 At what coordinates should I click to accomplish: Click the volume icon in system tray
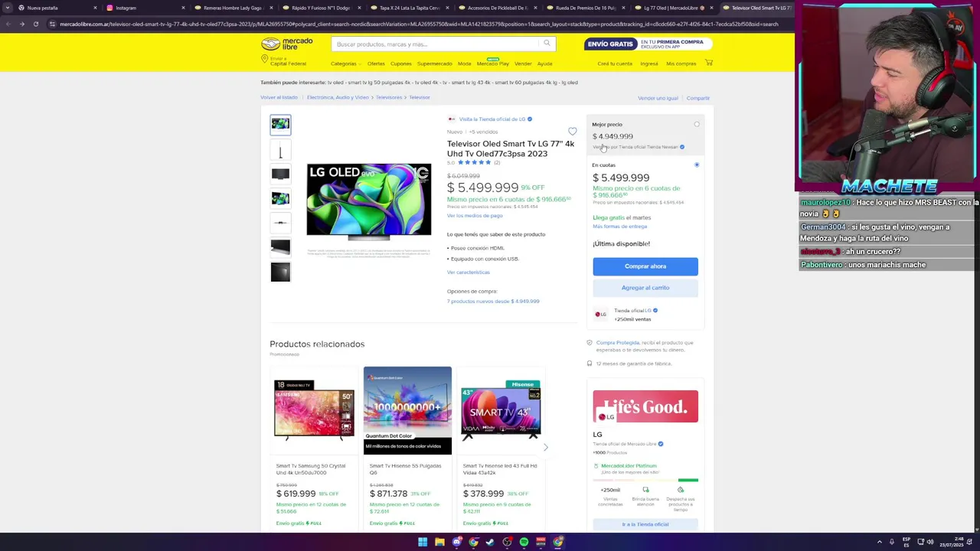click(x=930, y=542)
